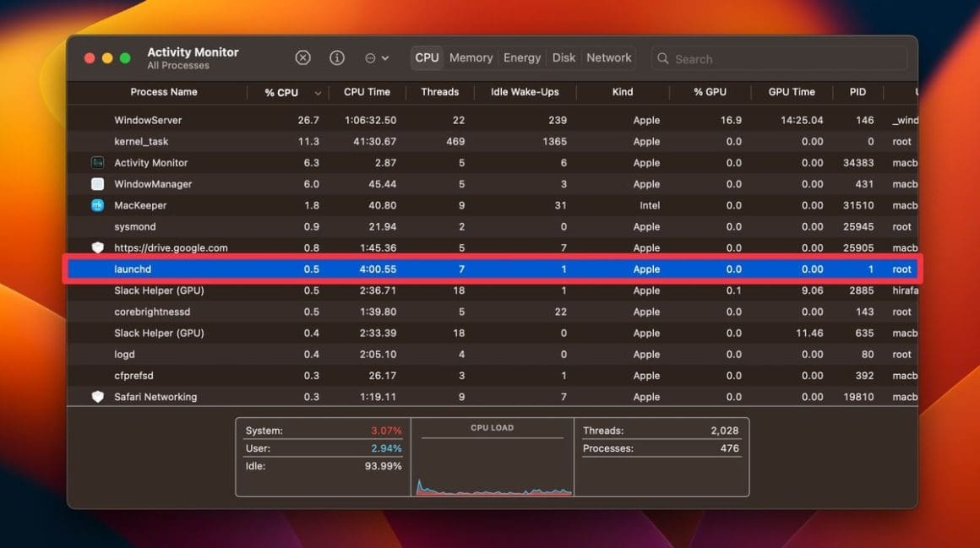This screenshot has width=980, height=548.
Task: Click the Safari Networking shield icon
Action: pyautogui.click(x=97, y=397)
